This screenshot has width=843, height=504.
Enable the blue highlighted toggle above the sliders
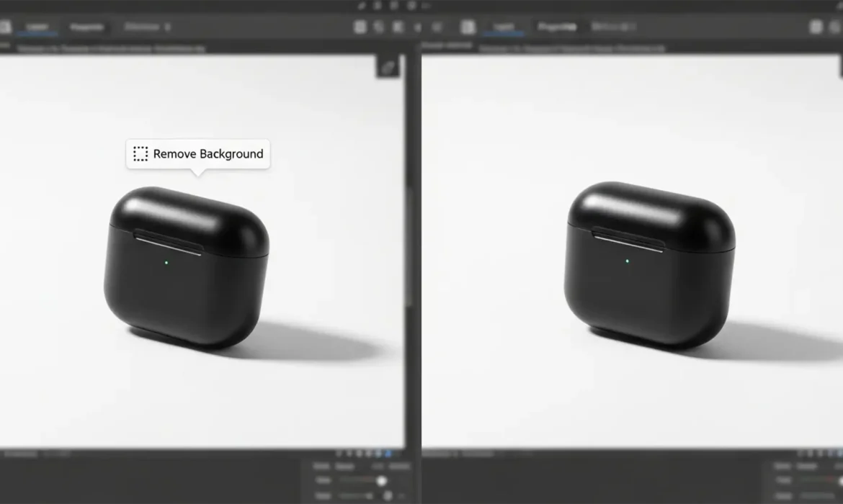(x=387, y=453)
